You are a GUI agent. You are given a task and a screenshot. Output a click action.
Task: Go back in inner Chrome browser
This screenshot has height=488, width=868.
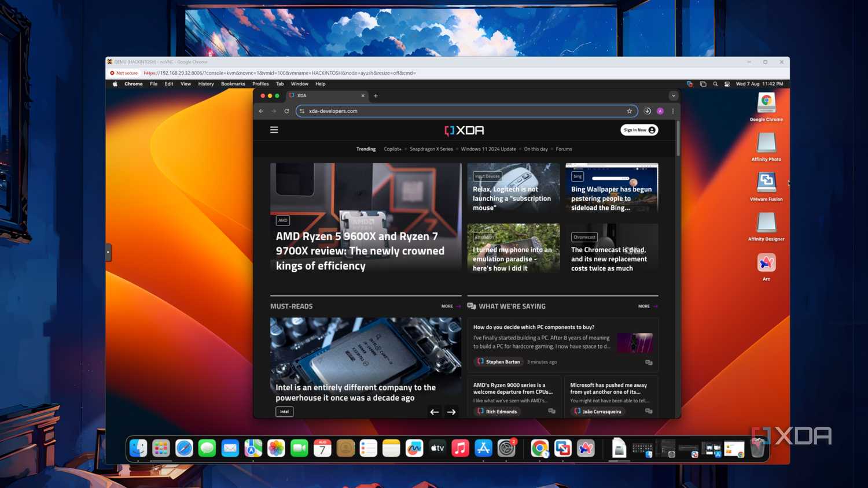coord(261,111)
